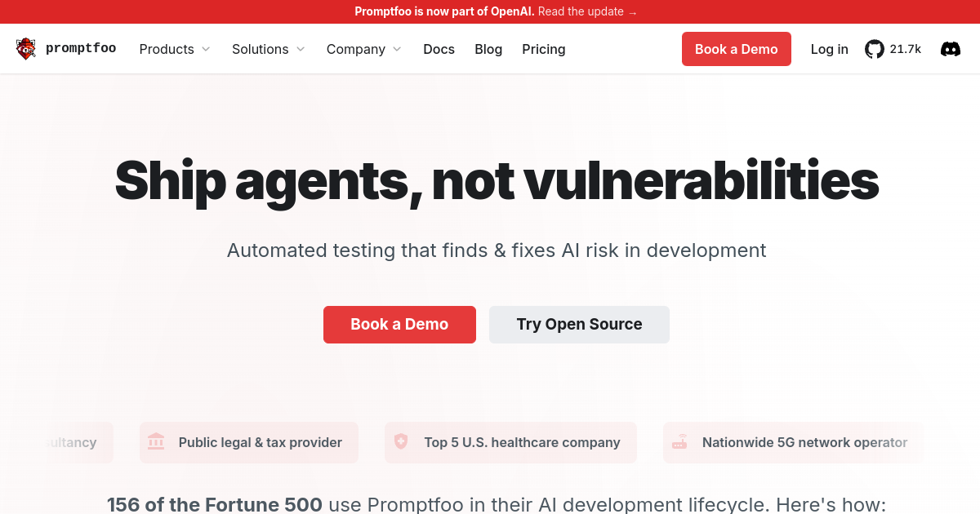Expand the Solutions dropdown menu
Screen dimensions: 980x514
point(269,49)
